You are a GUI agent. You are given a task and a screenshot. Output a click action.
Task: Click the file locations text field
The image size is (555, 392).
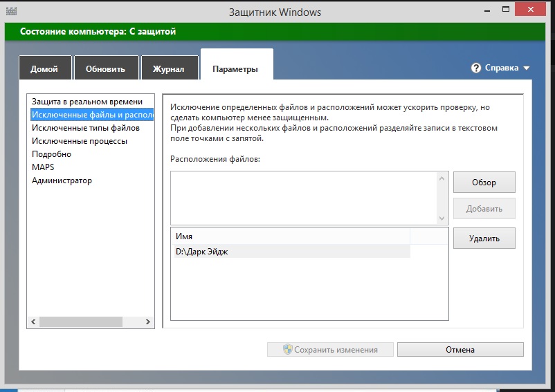tap(304, 198)
